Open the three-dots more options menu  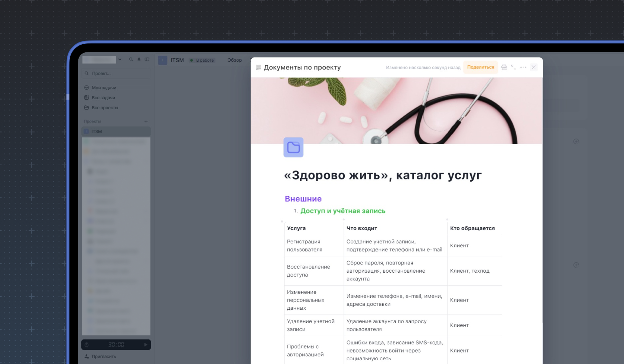coord(523,67)
